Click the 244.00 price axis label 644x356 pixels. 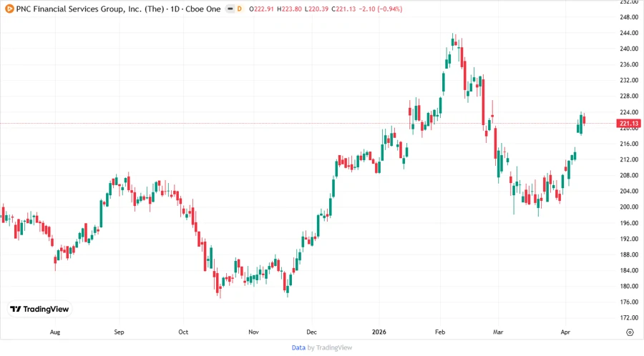629,33
